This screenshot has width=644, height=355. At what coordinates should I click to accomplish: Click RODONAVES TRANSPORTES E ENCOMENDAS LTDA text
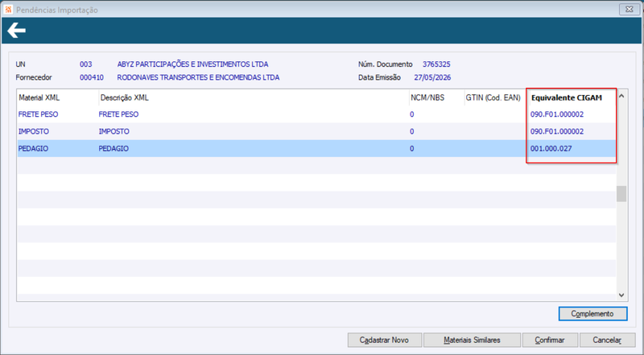pos(198,77)
